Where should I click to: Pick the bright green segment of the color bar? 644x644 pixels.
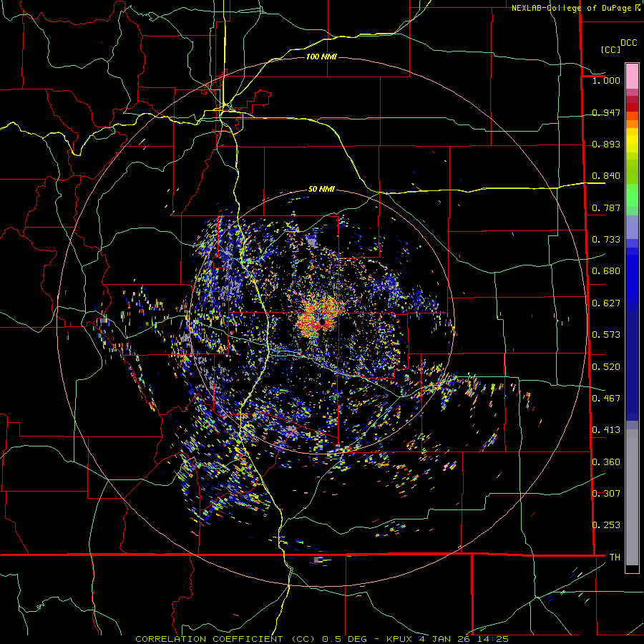click(x=632, y=195)
